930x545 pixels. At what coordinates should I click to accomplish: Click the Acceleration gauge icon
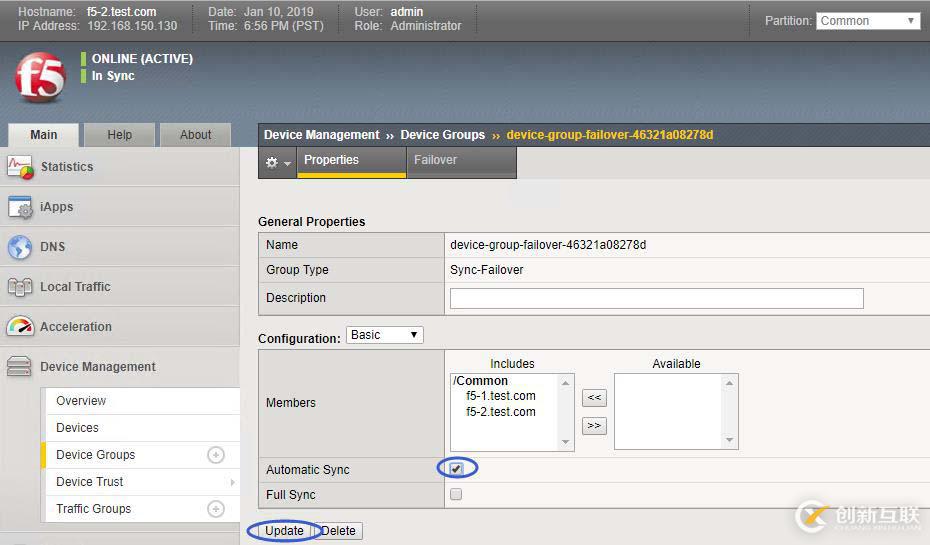pyautogui.click(x=20, y=327)
